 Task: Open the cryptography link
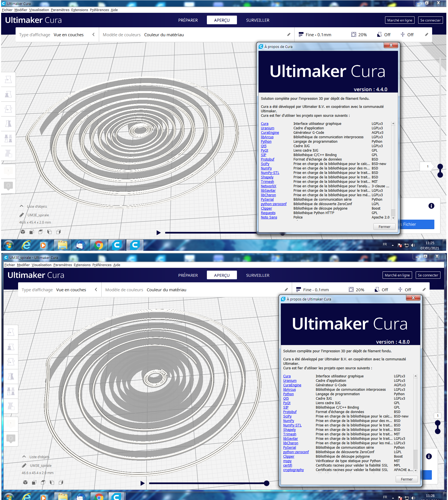coord(293,470)
